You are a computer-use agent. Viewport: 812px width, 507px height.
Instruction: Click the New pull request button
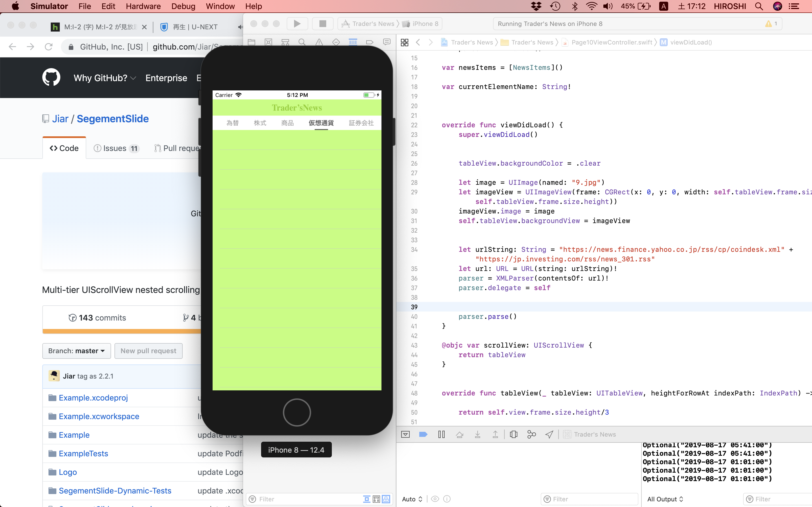pyautogui.click(x=148, y=351)
